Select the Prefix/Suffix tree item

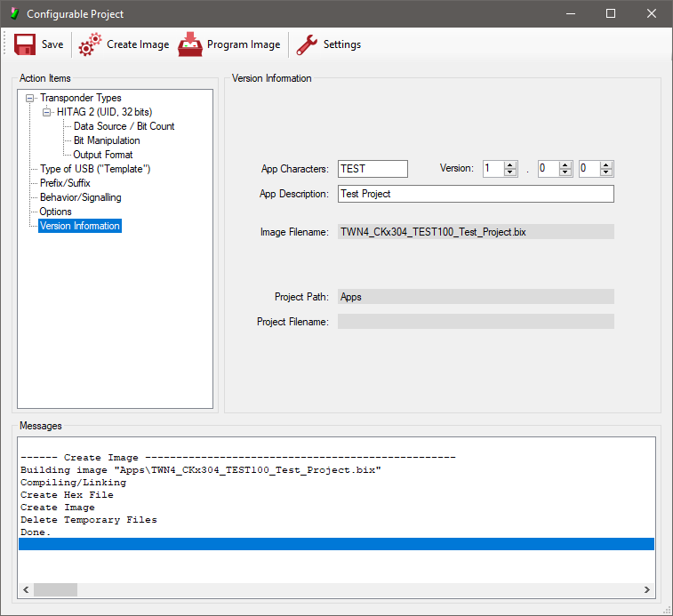point(65,183)
